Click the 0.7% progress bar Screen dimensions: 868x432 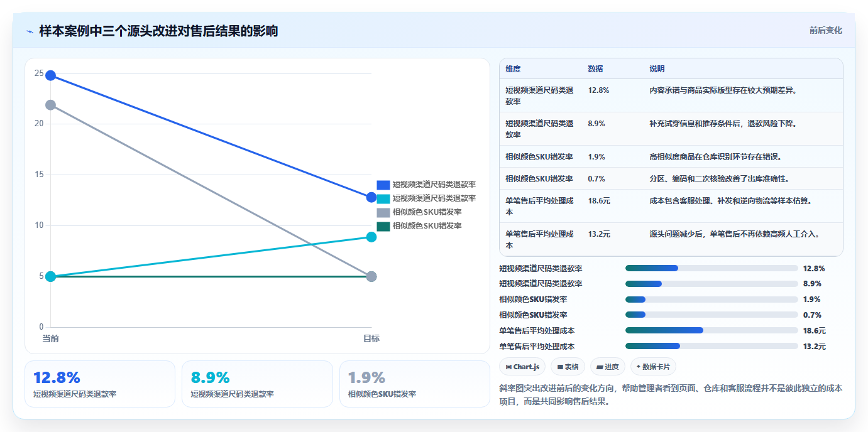click(711, 315)
